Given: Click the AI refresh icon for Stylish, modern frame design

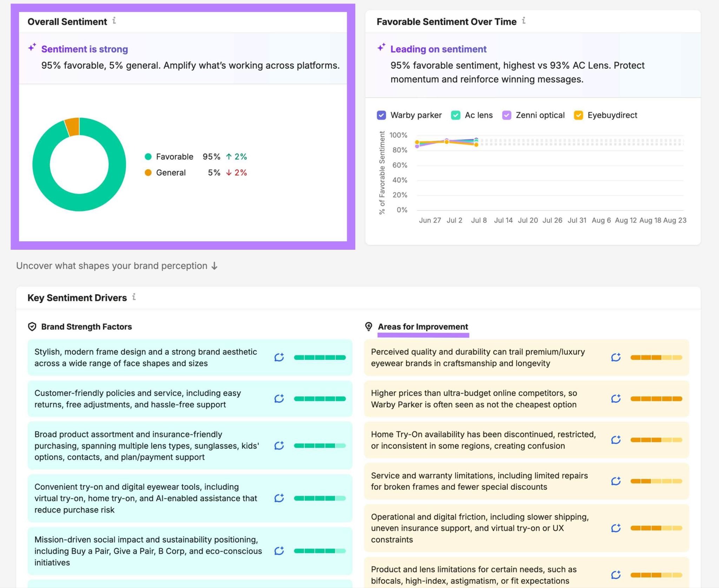Looking at the screenshot, I should pos(279,357).
